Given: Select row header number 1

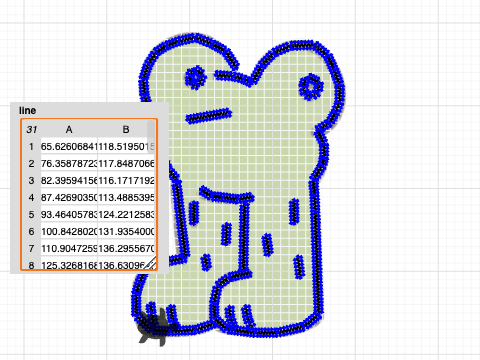Looking at the screenshot, I should point(31,146).
